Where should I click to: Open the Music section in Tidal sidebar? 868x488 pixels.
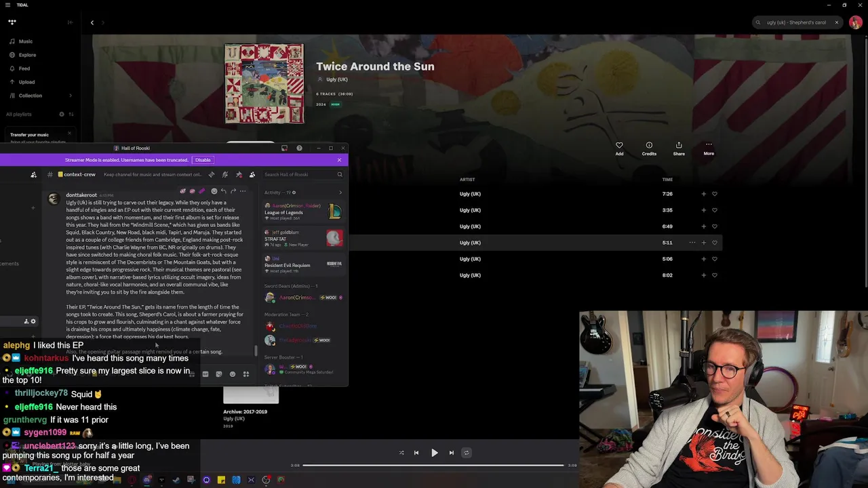[x=21, y=41]
